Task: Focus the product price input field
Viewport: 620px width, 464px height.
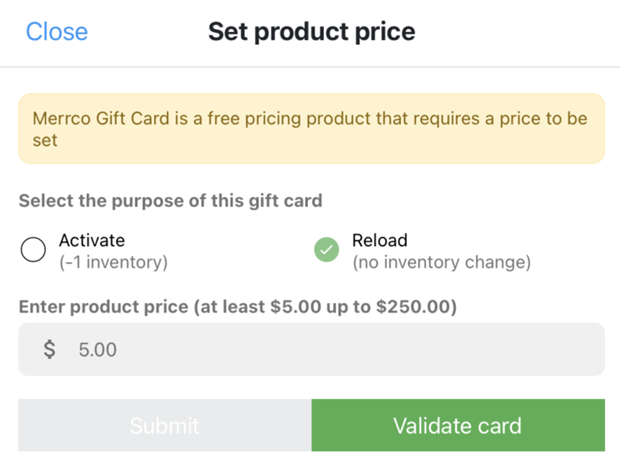Action: (311, 349)
